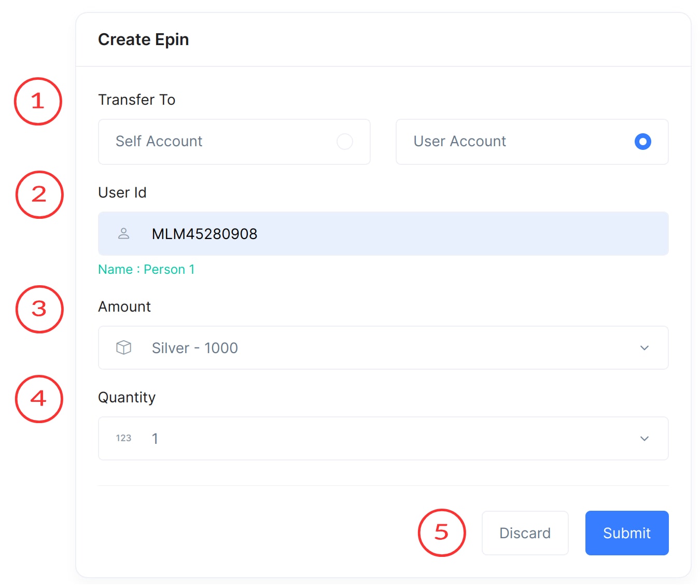Click the red circled number 5 marker

tap(442, 533)
